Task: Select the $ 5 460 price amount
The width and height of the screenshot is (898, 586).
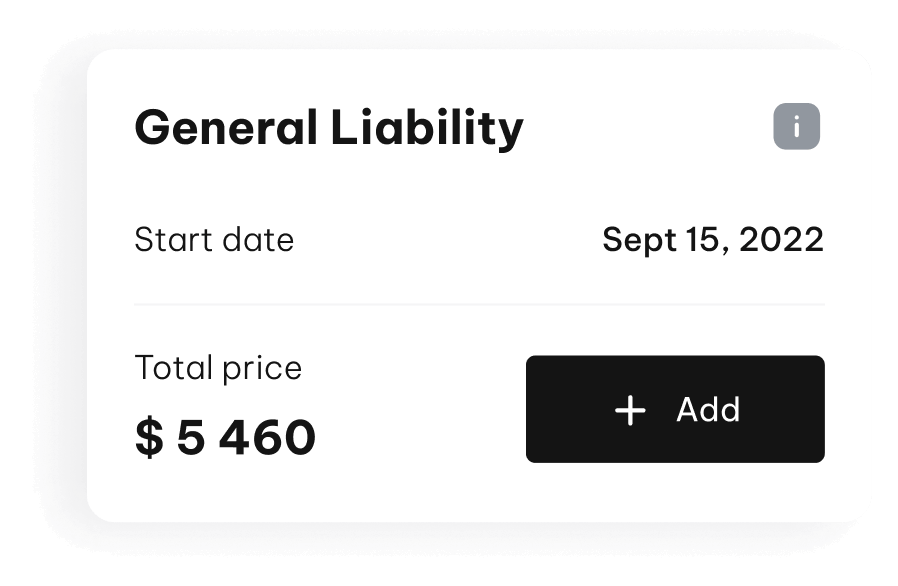Action: point(225,438)
